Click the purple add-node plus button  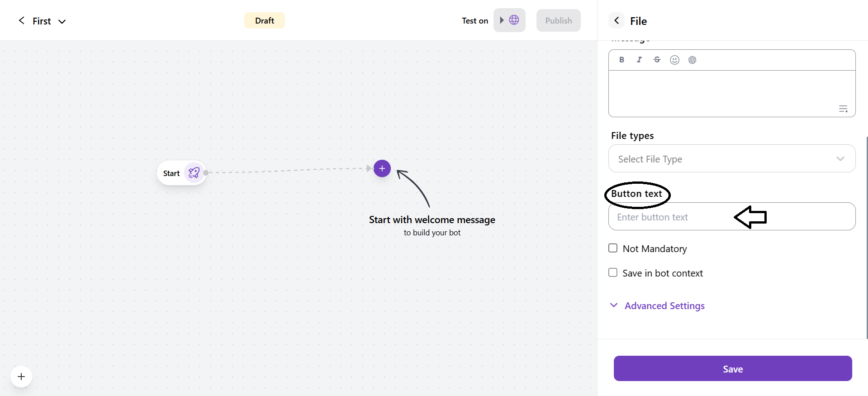click(x=382, y=168)
